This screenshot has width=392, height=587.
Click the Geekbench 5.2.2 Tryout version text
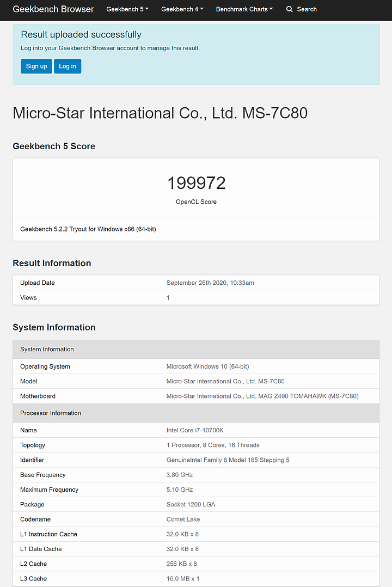click(x=88, y=229)
